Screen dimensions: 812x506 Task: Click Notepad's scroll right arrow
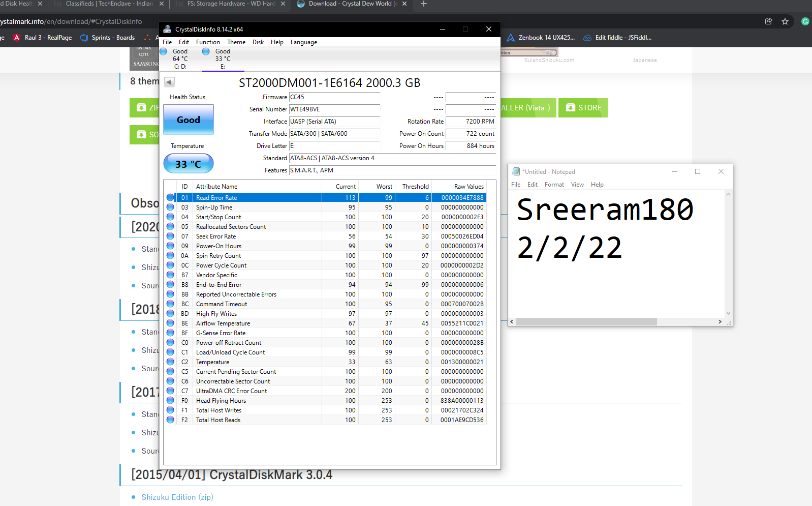pyautogui.click(x=720, y=321)
